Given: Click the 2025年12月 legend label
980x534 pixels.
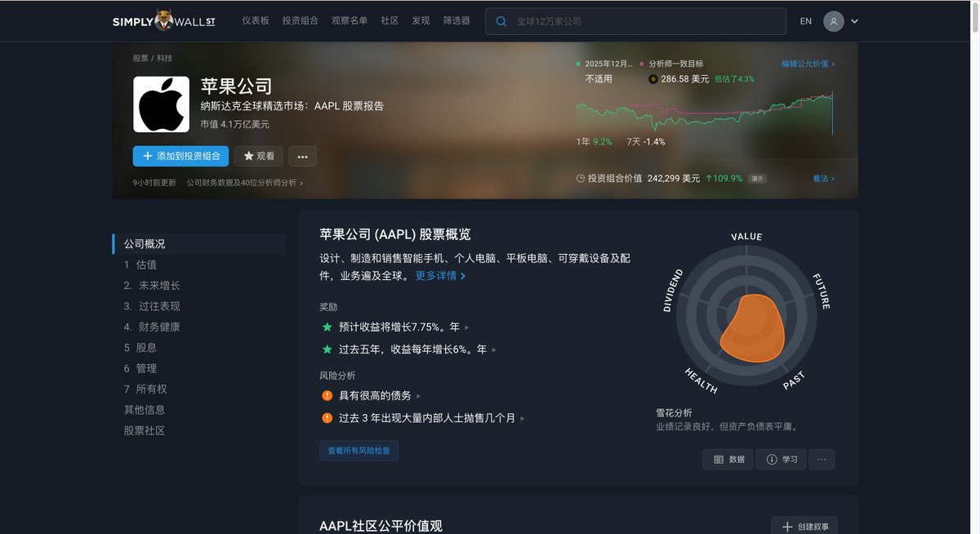Looking at the screenshot, I should (x=608, y=64).
